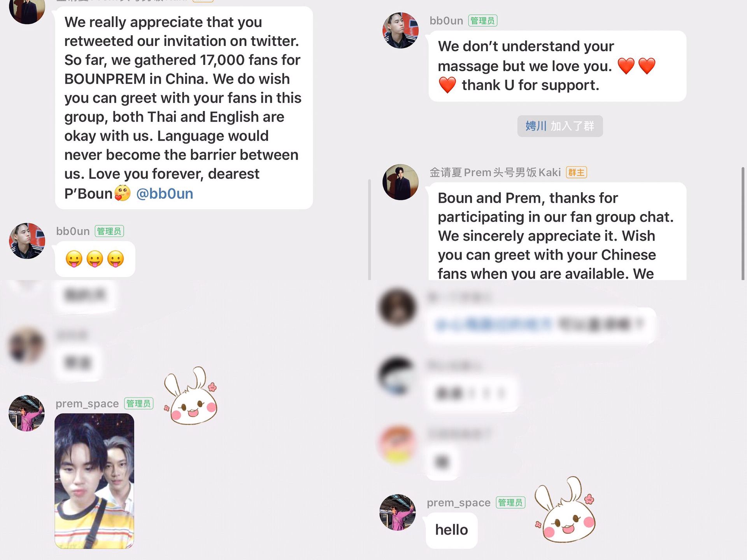Screen dimensions: 747x560
Task: Select the "We don't understand your massage" bubble
Action: [x=557, y=66]
